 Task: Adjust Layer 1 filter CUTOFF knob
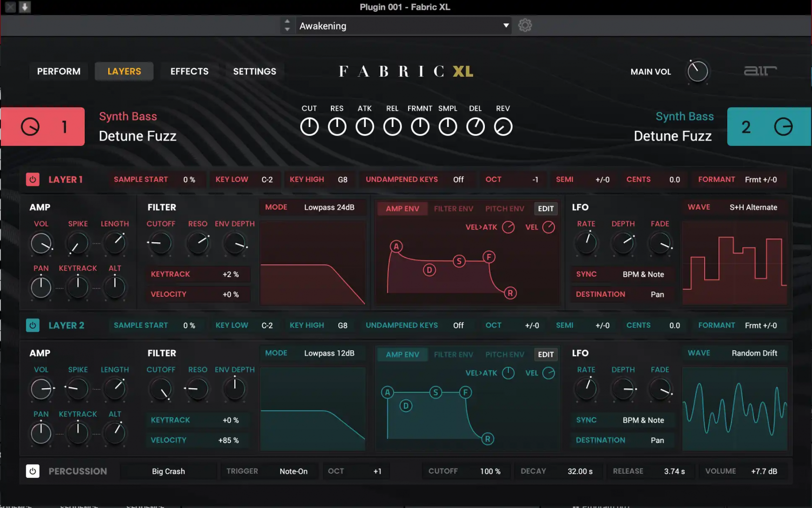160,244
